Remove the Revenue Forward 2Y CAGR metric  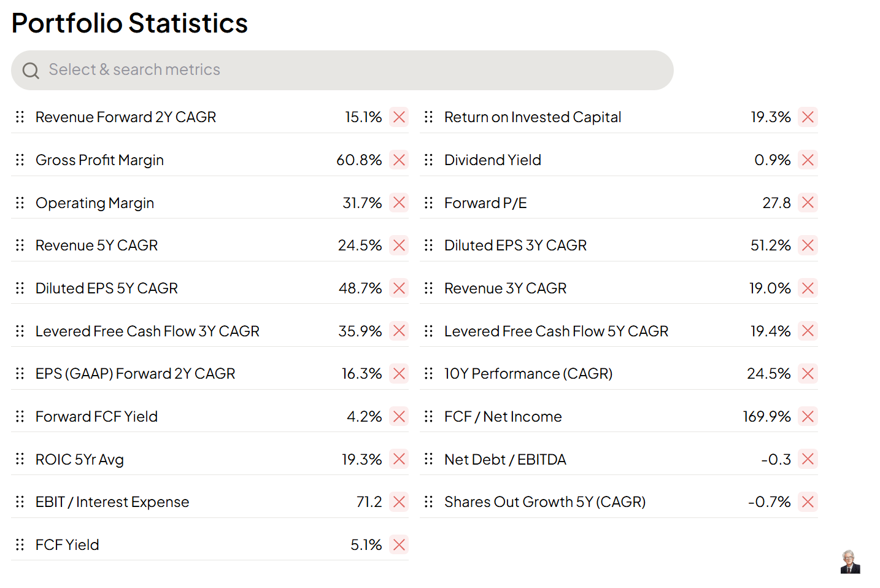pyautogui.click(x=399, y=117)
